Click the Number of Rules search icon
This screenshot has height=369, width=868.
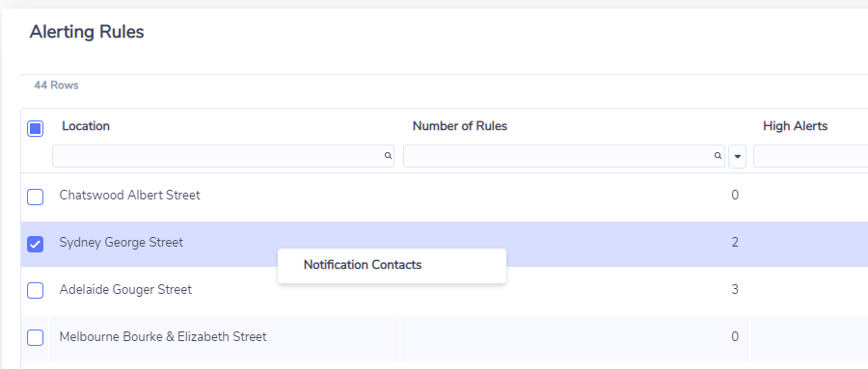point(718,156)
